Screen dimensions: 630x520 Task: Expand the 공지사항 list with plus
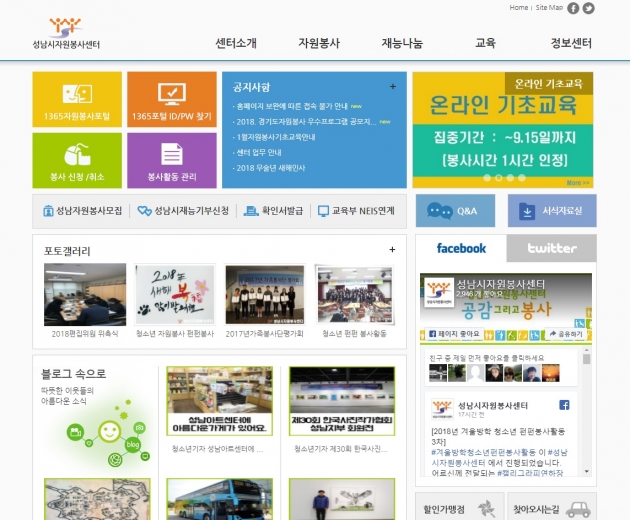[x=393, y=86]
